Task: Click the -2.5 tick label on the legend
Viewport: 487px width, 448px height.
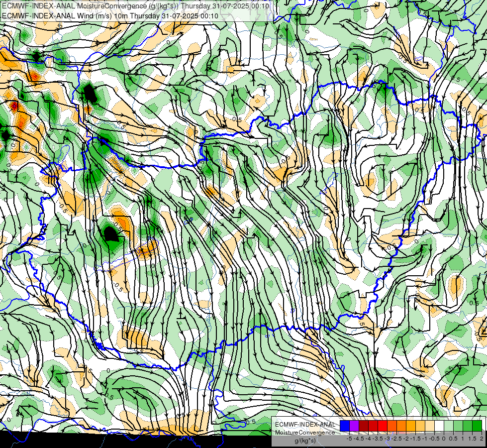Action: pyautogui.click(x=396, y=439)
